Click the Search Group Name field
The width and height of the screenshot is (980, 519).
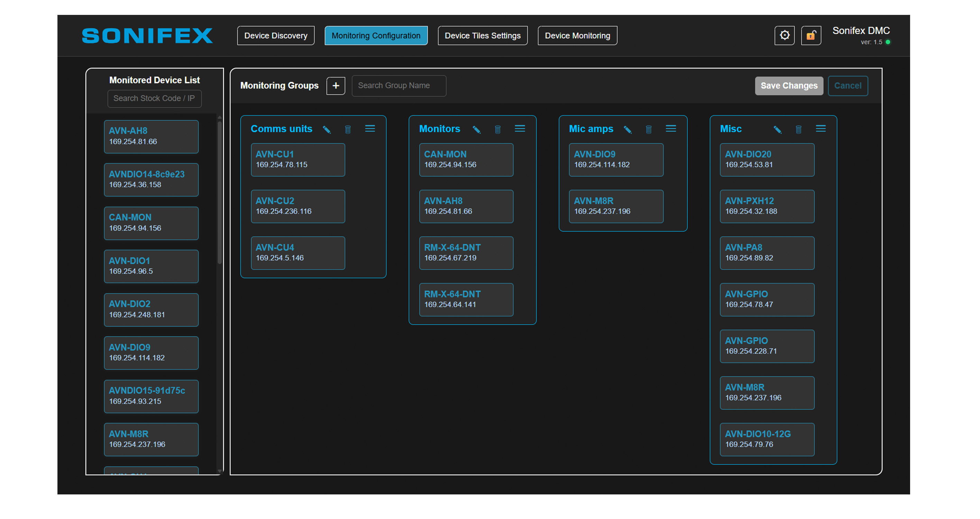click(x=399, y=85)
